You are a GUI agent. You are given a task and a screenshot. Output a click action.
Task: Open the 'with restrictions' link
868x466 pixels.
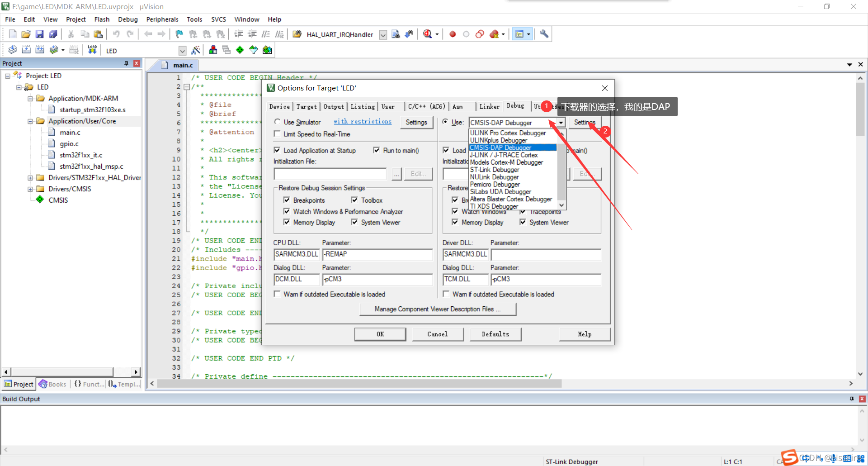(363, 122)
